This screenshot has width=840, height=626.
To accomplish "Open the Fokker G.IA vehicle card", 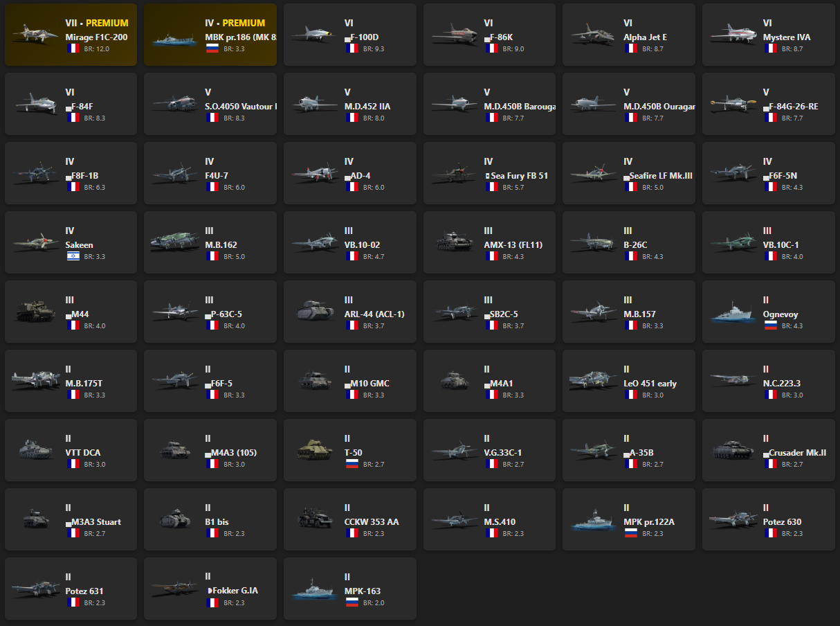I will coord(210,589).
